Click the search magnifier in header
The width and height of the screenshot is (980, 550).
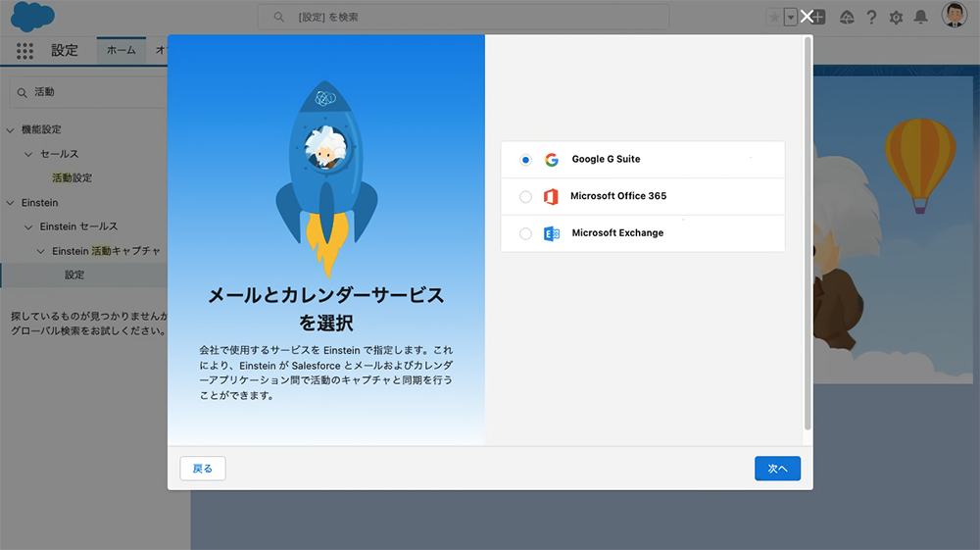(278, 17)
